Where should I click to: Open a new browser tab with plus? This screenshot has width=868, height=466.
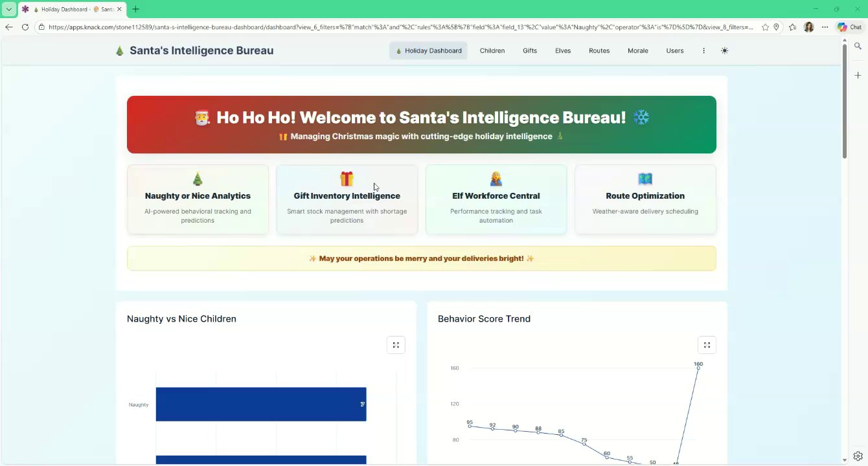click(x=135, y=9)
